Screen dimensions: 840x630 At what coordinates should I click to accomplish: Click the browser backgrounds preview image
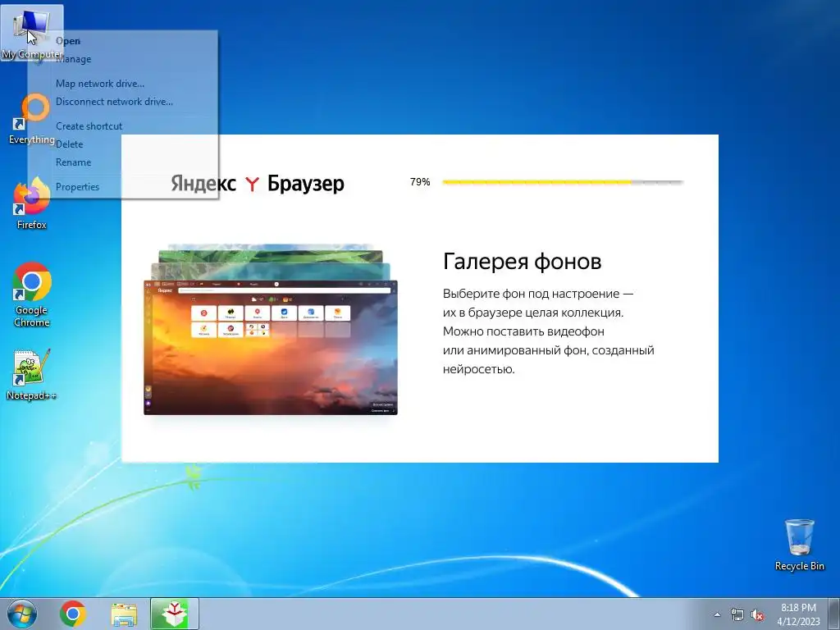tap(271, 330)
